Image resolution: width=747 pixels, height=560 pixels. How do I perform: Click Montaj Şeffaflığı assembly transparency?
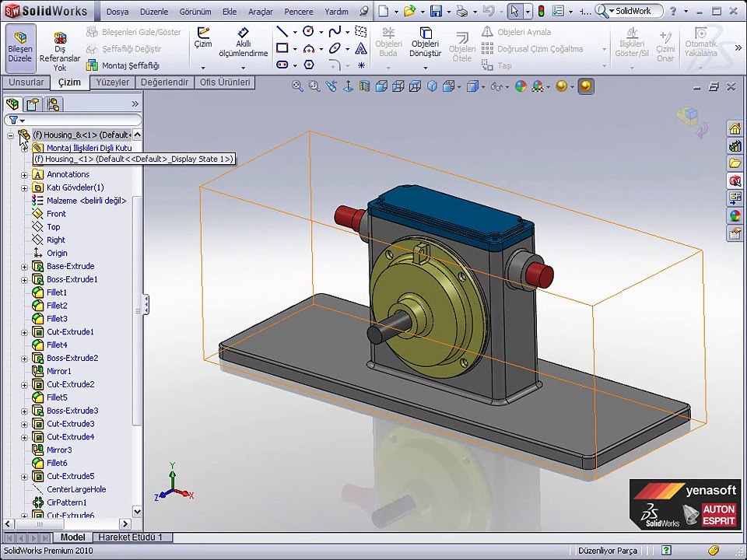[123, 65]
